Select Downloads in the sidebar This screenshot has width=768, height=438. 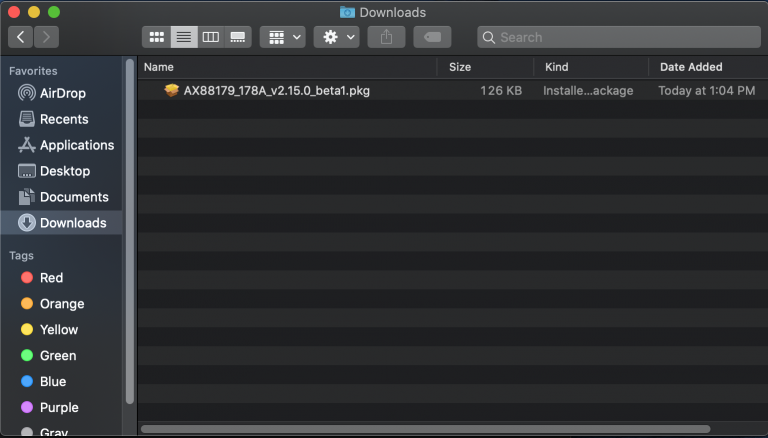point(61,223)
